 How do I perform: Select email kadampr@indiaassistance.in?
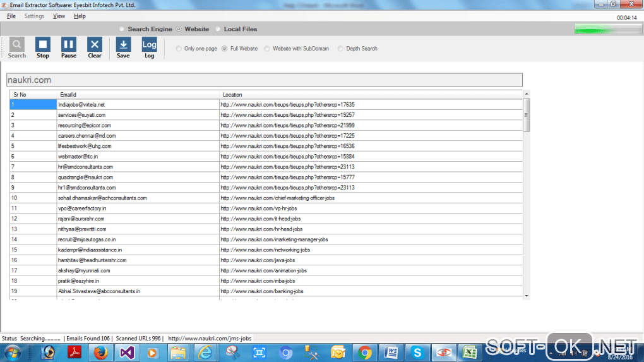(90, 250)
